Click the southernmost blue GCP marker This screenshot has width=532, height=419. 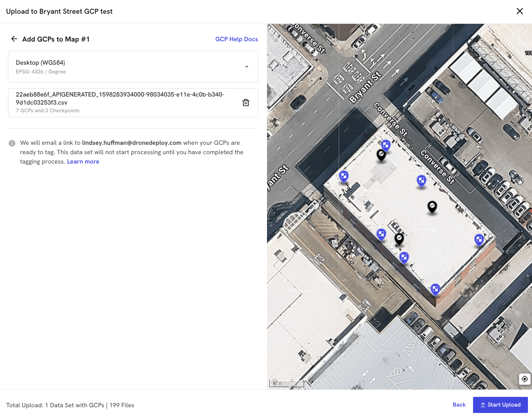click(x=435, y=289)
